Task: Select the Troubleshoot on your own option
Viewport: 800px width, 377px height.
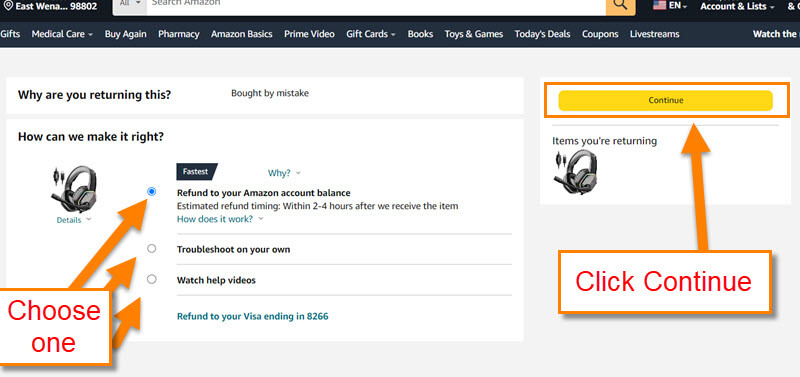Action: [x=152, y=249]
